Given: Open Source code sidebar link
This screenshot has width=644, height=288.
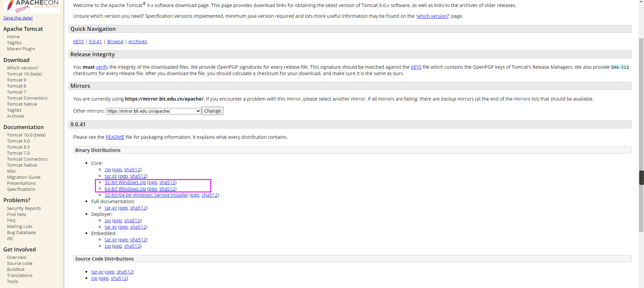Looking at the screenshot, I should pos(20,264).
